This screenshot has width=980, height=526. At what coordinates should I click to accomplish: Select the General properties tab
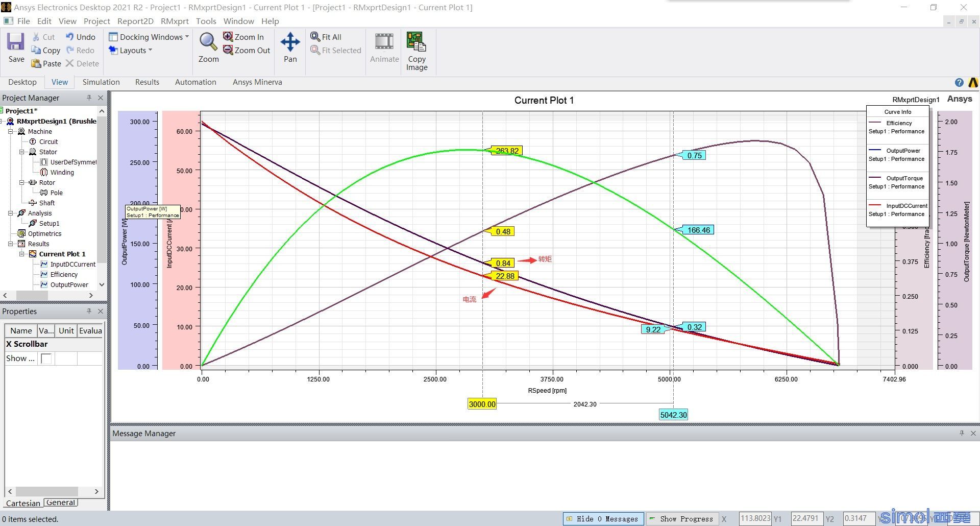(61, 503)
